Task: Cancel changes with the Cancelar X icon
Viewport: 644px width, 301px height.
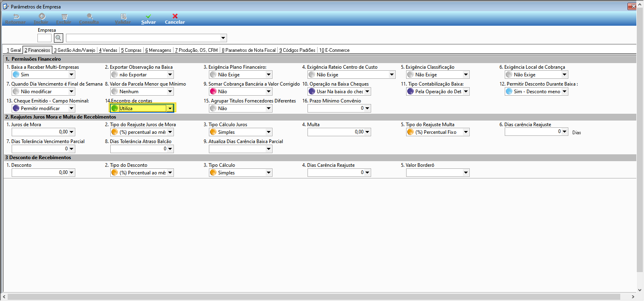Action: tap(175, 16)
